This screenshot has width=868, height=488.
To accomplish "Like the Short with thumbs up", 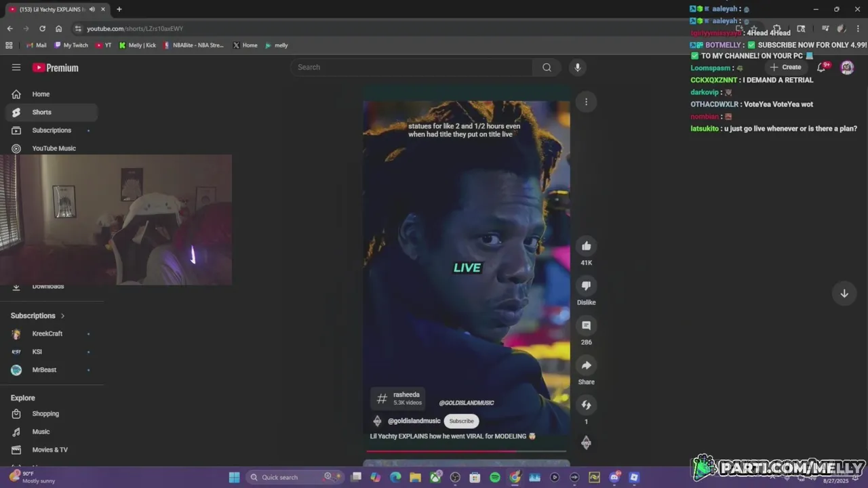I will pos(586,246).
